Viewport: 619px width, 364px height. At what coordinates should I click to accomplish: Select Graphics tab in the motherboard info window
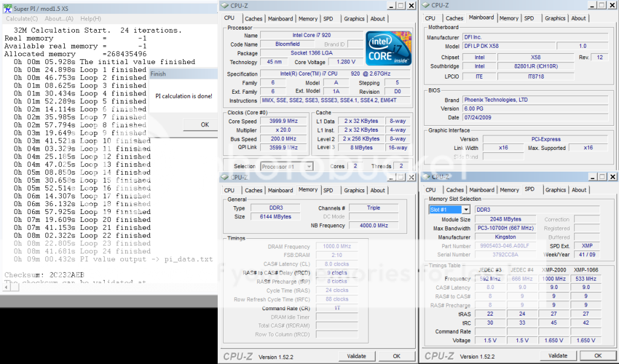[555, 18]
